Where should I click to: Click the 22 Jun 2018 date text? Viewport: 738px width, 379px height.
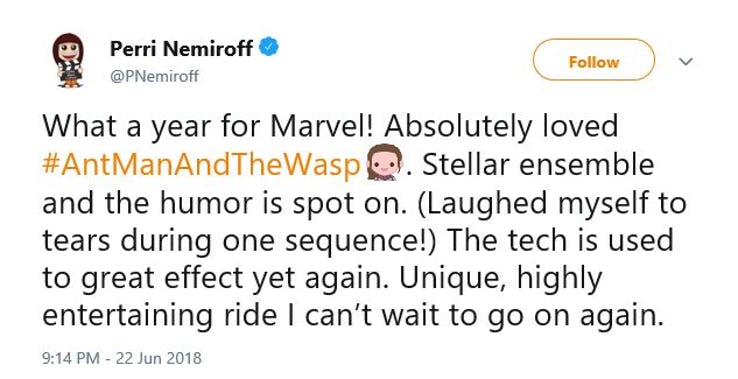[x=158, y=358]
